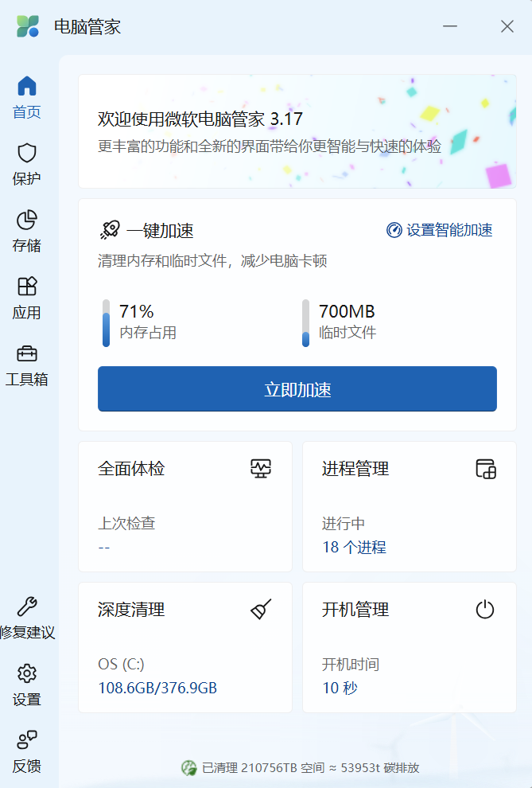Click the 已清理 210756TB 空间 footer text
532x788 pixels.
click(263, 768)
